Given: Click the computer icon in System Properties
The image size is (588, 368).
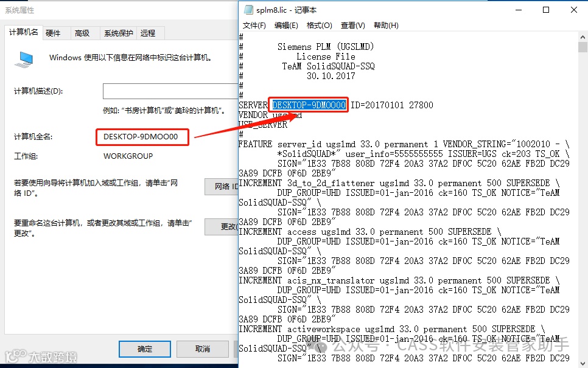Looking at the screenshot, I should [24, 60].
